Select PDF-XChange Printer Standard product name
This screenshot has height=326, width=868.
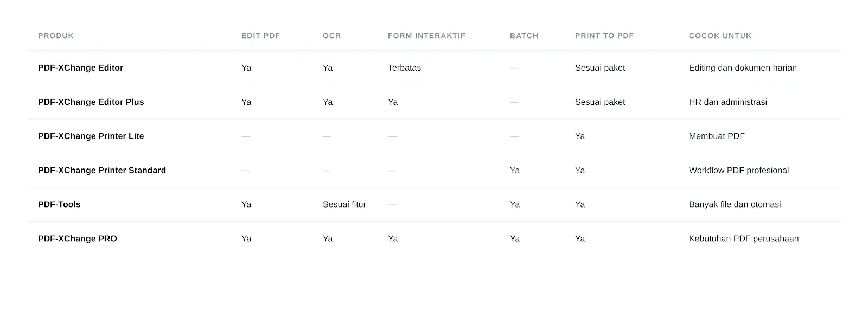tap(102, 171)
